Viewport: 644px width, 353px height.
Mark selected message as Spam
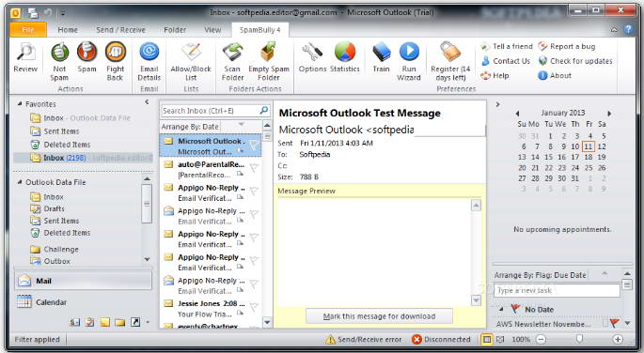(87, 58)
